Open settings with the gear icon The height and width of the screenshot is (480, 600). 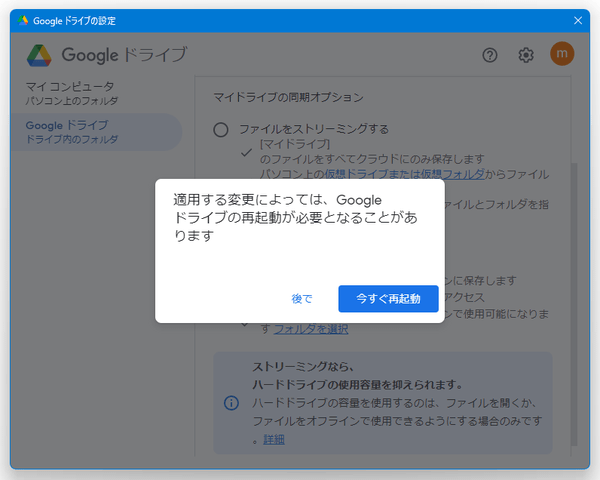click(x=526, y=55)
